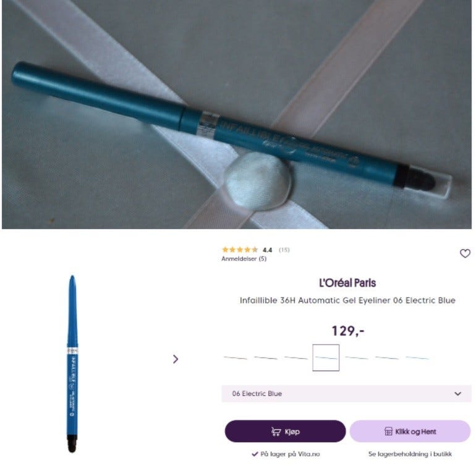The width and height of the screenshot is (476, 470).
Task: Click the shopping cart icon in Kjøp
Action: [x=276, y=432]
